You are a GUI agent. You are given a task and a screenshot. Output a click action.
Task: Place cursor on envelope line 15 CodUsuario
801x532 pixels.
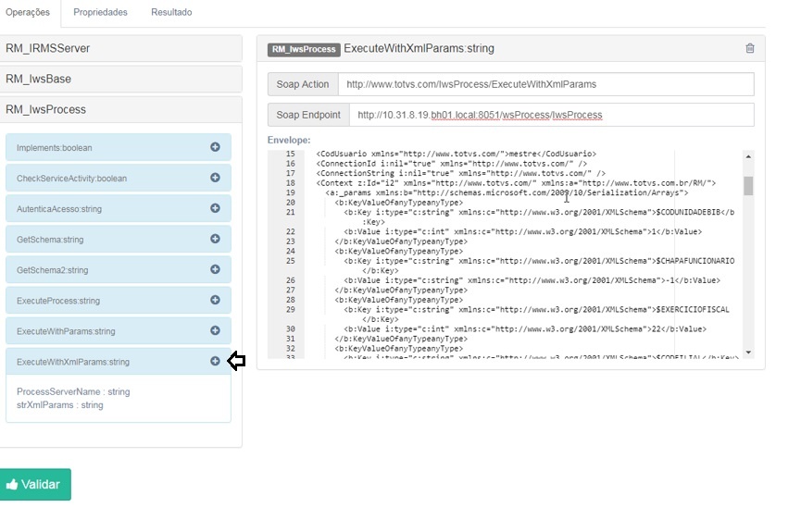click(457, 154)
